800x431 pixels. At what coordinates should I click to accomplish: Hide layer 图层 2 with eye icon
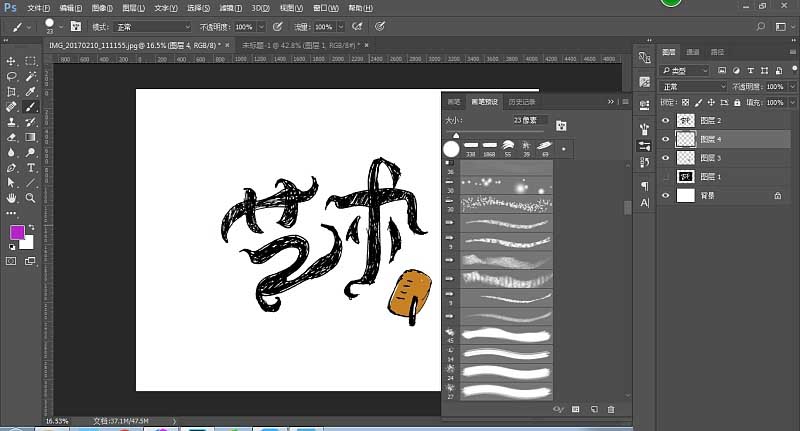coord(665,120)
